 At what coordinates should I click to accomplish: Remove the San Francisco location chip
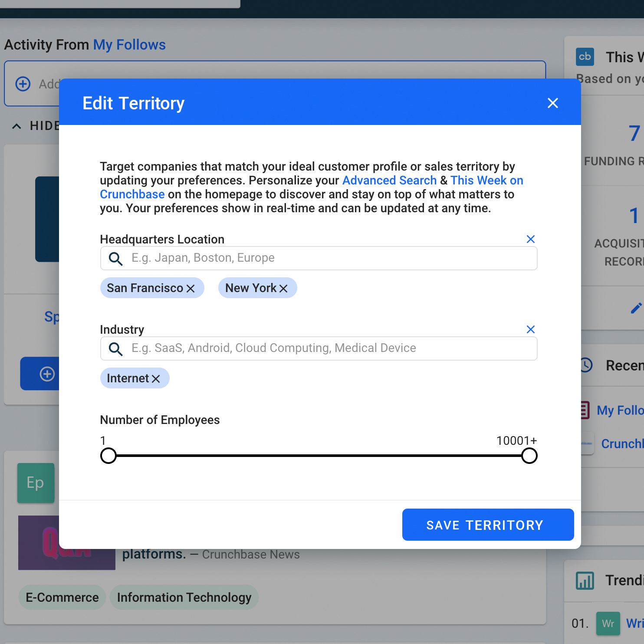pos(190,289)
